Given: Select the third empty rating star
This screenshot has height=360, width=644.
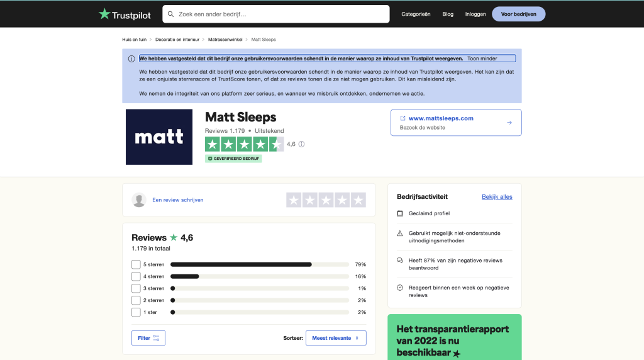Looking at the screenshot, I should click(326, 200).
